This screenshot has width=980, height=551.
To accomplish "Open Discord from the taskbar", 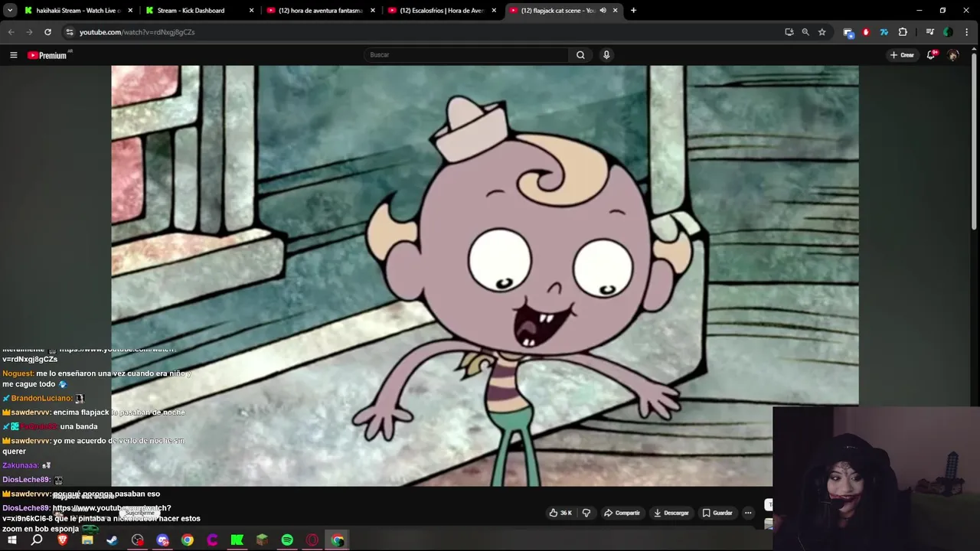I will [162, 540].
